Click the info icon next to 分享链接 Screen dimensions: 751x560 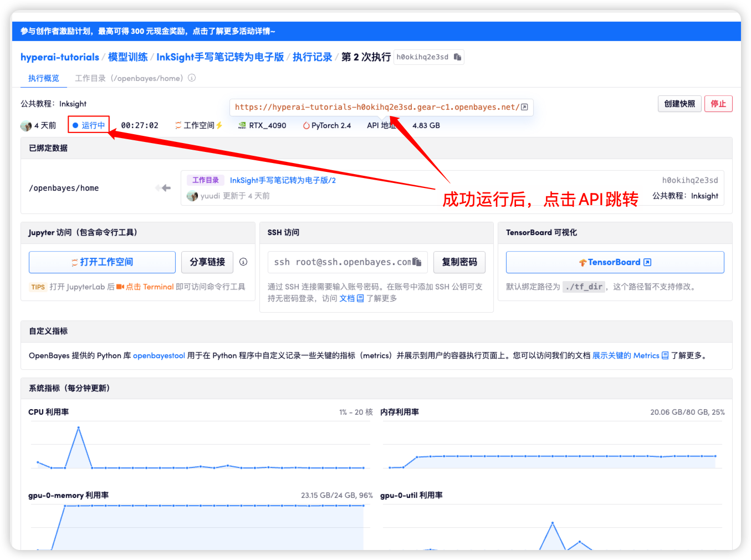point(243,262)
